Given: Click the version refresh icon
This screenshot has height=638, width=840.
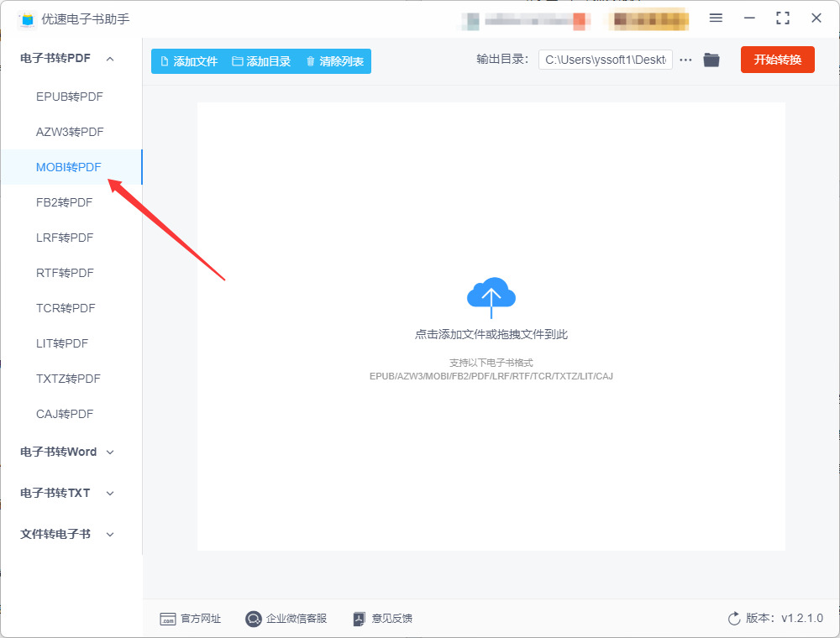Looking at the screenshot, I should tap(734, 619).
